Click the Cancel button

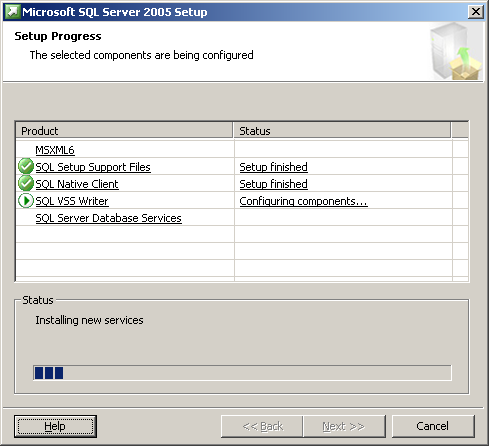433,426
